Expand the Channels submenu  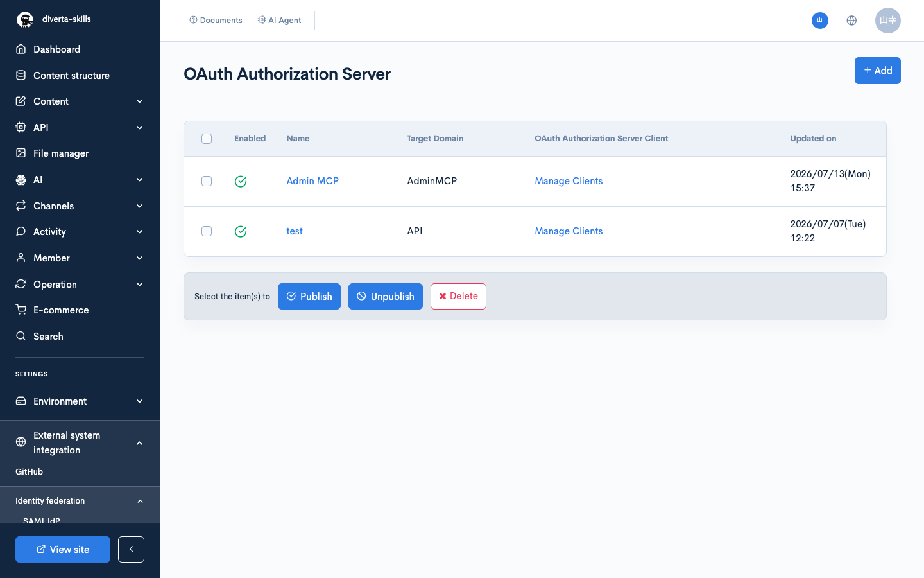pyautogui.click(x=80, y=206)
